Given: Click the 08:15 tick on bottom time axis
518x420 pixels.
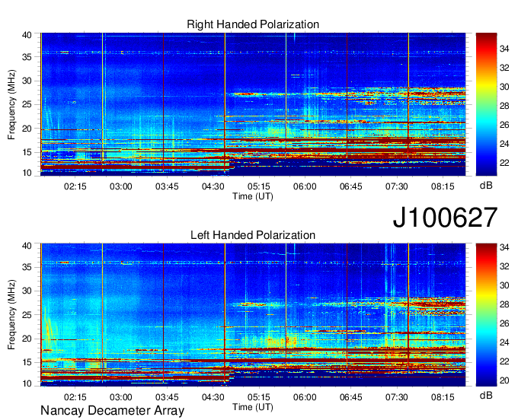Looking at the screenshot, I should pos(443,397).
